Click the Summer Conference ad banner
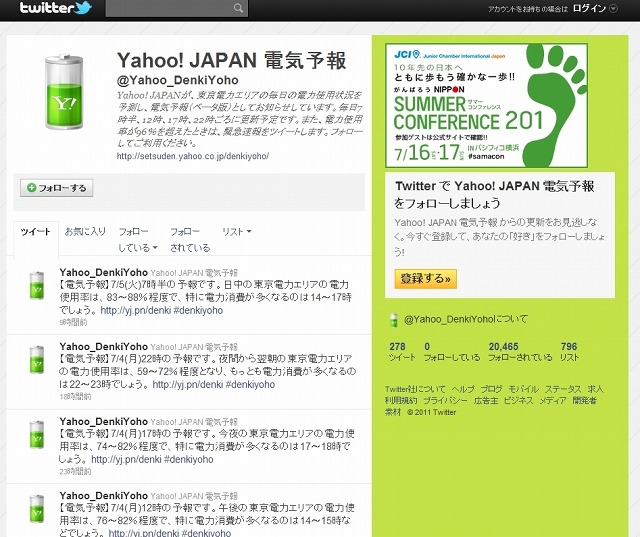This screenshot has width=640, height=537. click(503, 105)
